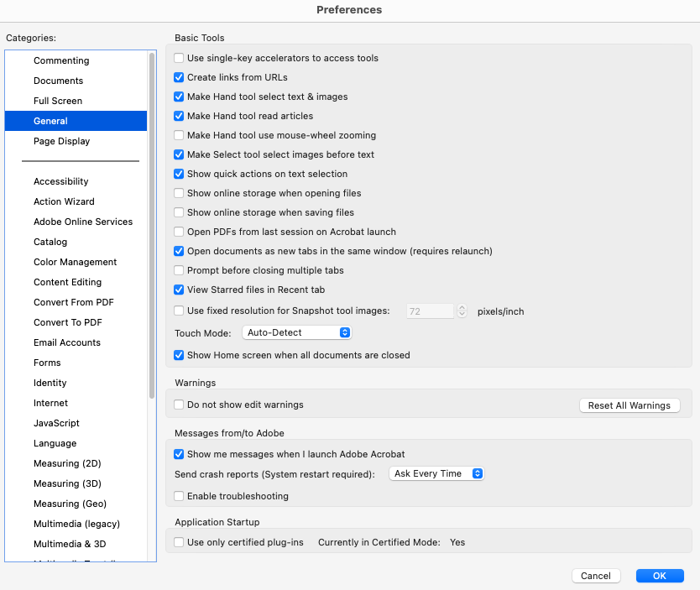Image resolution: width=700 pixels, height=590 pixels.
Task: Enable troubleshooting under Messages from Adobe
Action: pos(179,496)
